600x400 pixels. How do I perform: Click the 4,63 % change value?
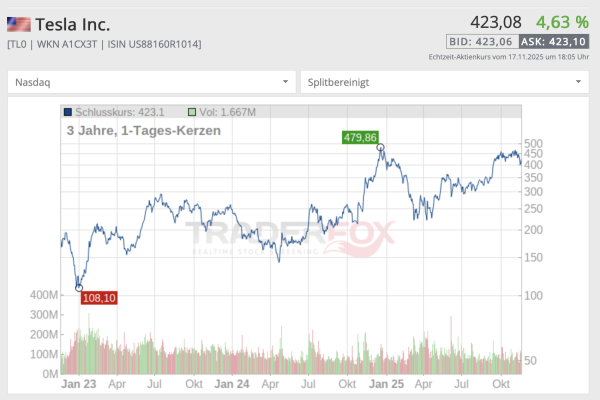point(563,21)
